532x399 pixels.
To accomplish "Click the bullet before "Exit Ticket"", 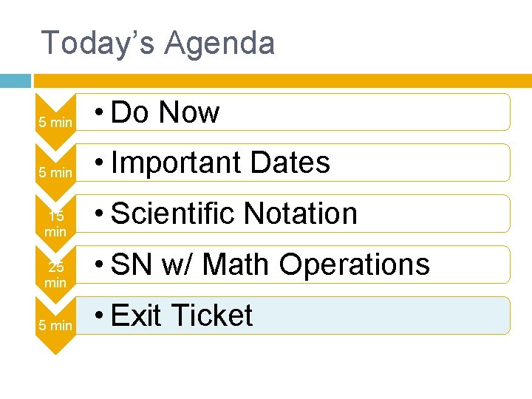I will tap(100, 316).
